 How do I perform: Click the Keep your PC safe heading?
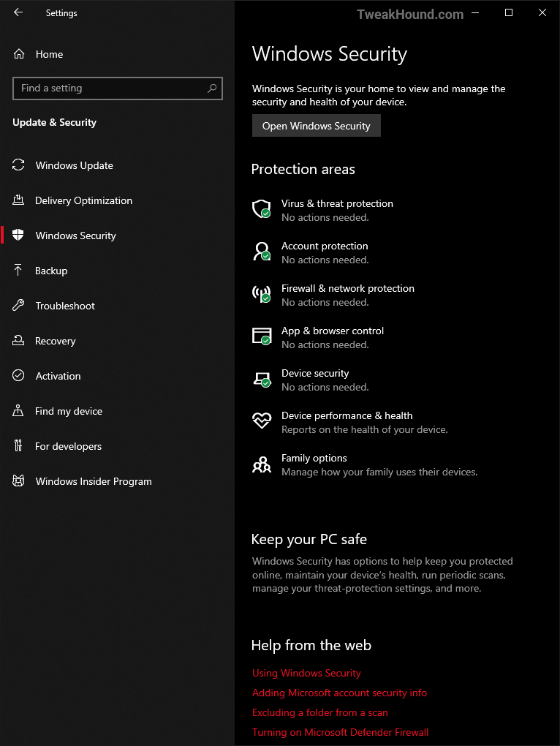309,540
